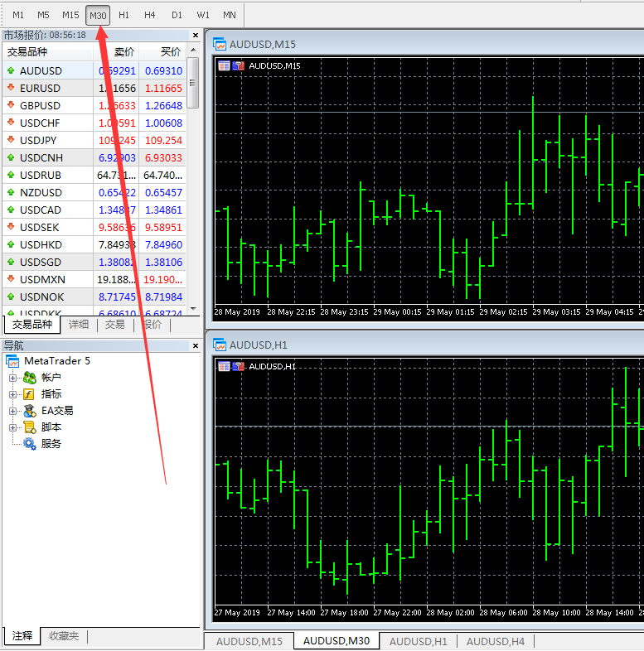Click the 脚本 scripts icon
644x651 pixels.
tap(30, 427)
